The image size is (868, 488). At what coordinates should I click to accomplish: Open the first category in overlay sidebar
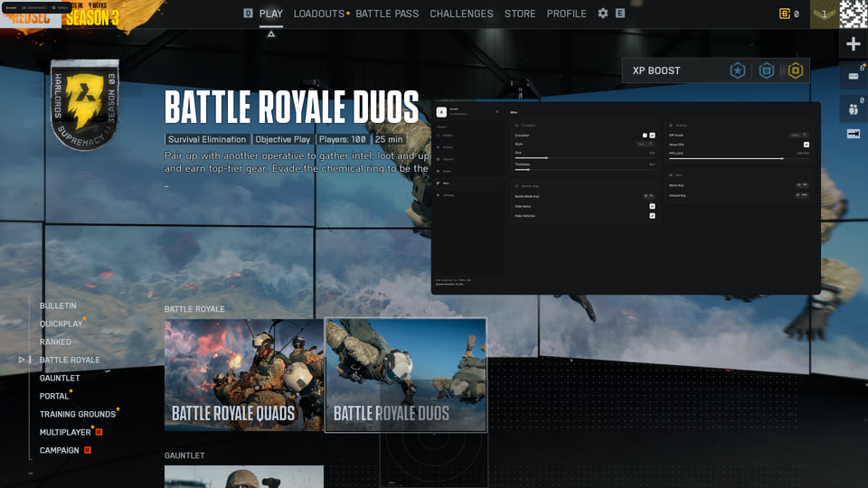pyautogui.click(x=467, y=136)
